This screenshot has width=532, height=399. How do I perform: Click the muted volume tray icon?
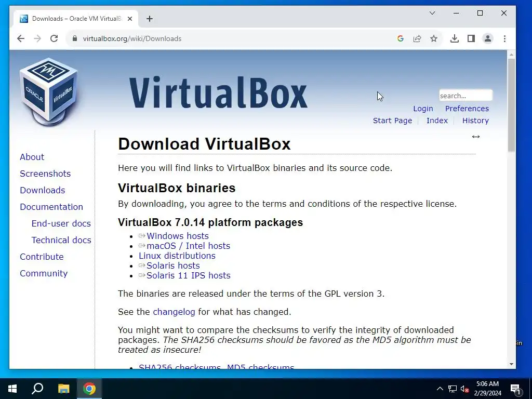pyautogui.click(x=464, y=389)
